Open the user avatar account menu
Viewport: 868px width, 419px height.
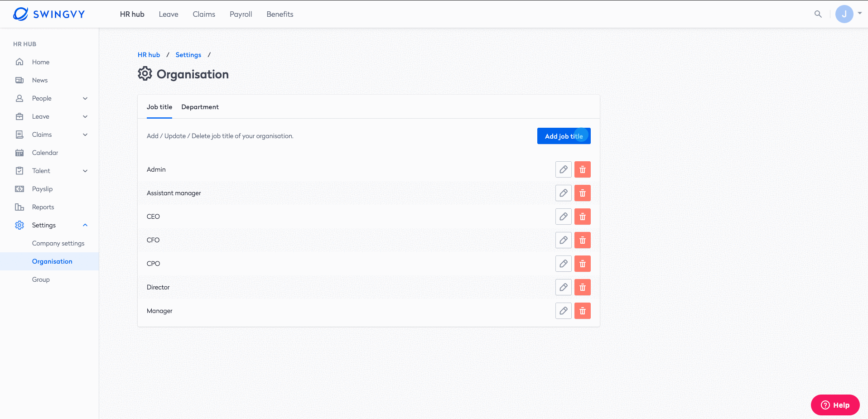tap(844, 14)
